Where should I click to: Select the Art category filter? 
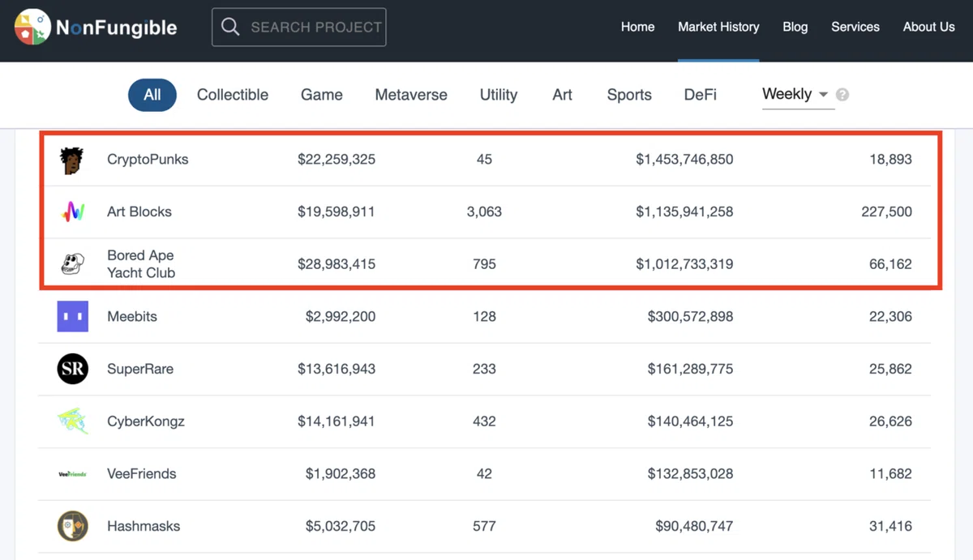(562, 95)
